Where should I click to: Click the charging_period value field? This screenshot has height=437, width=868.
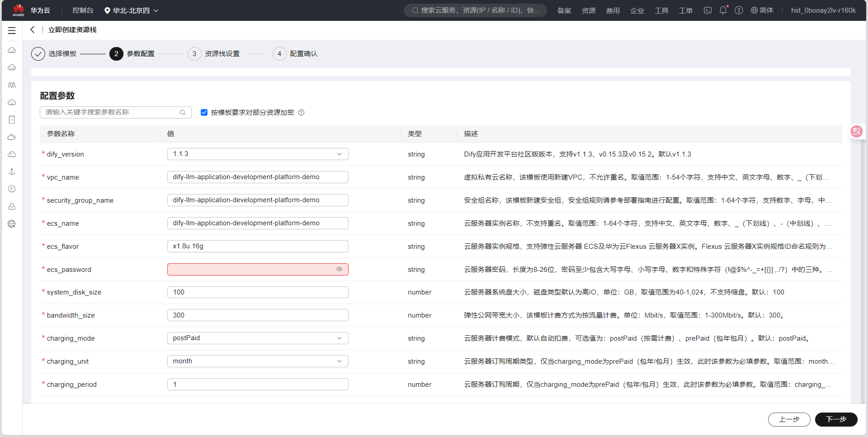click(x=258, y=385)
